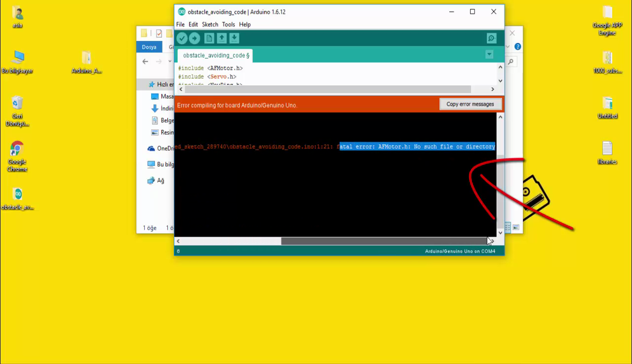Viewport: 632px width, 364px height.
Task: Click the Explorer help question mark icon
Action: point(517,47)
